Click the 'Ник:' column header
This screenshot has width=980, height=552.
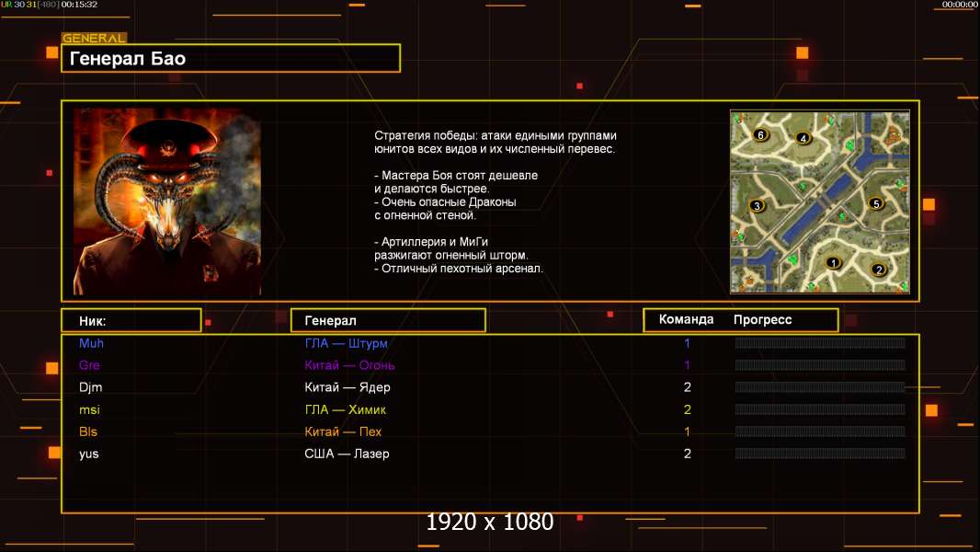coord(131,320)
